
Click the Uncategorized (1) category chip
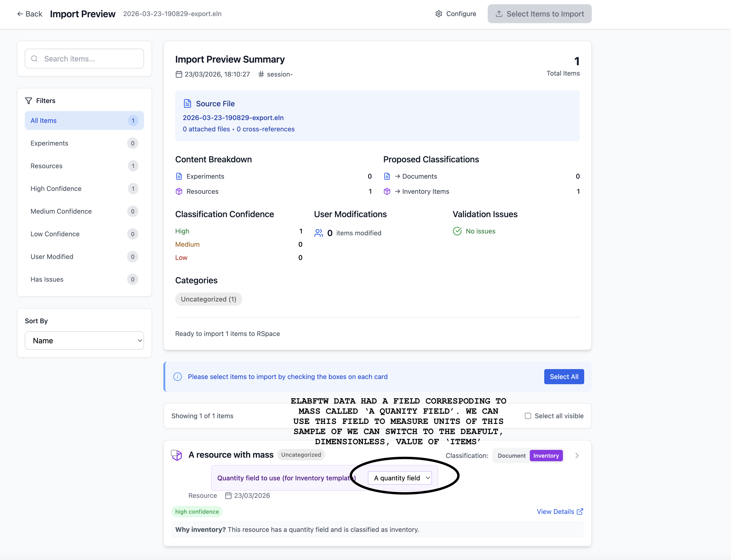click(209, 299)
